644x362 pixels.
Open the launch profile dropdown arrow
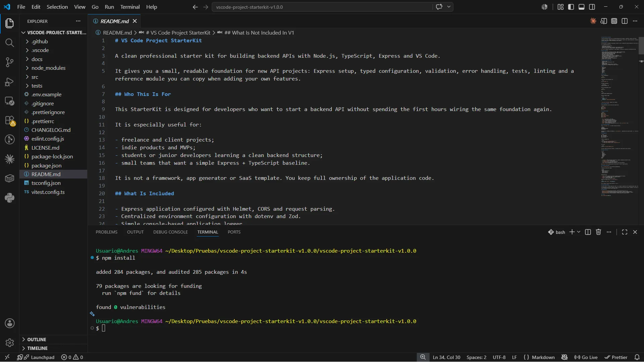(579, 232)
